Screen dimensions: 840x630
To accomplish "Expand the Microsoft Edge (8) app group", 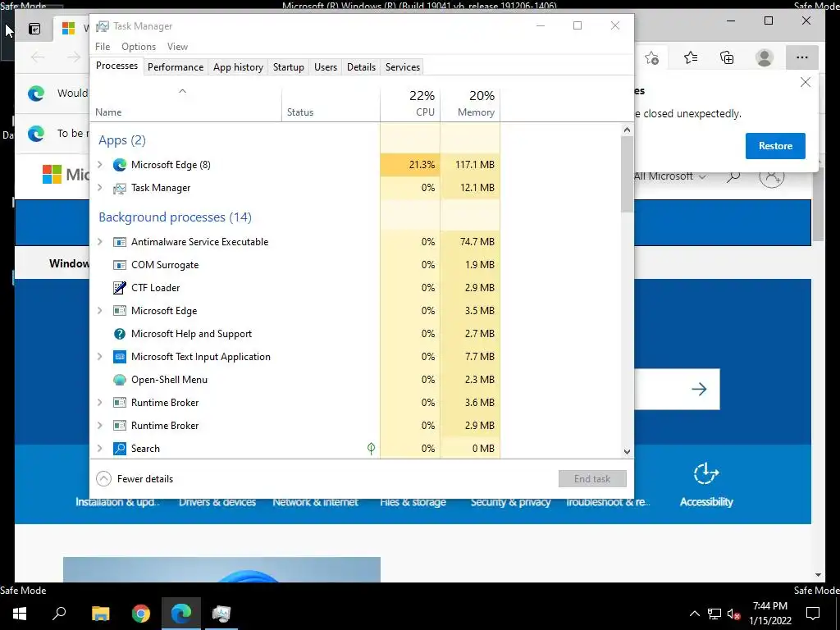I will (99, 164).
